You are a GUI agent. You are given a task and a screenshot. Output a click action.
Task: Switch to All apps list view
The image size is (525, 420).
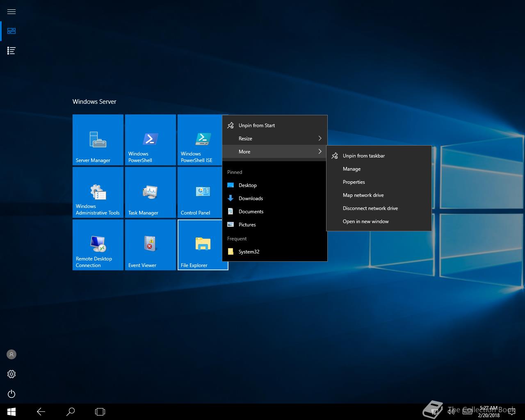pos(11,51)
